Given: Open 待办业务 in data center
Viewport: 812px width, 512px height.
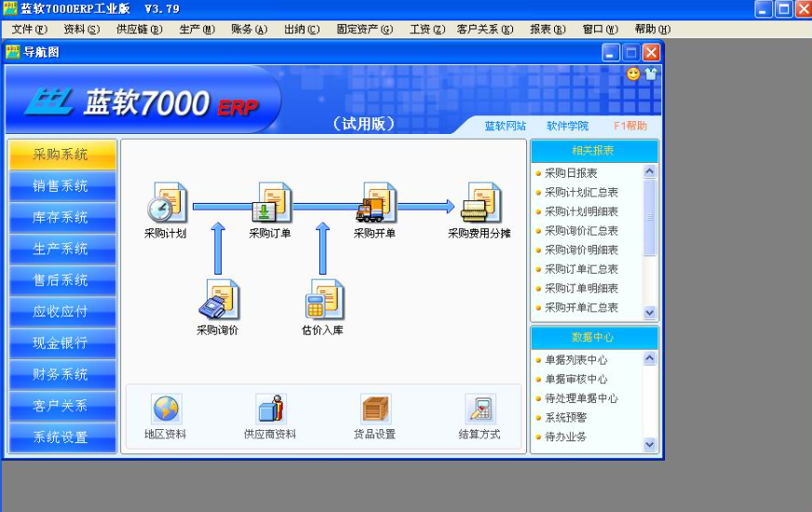Looking at the screenshot, I should point(565,437).
